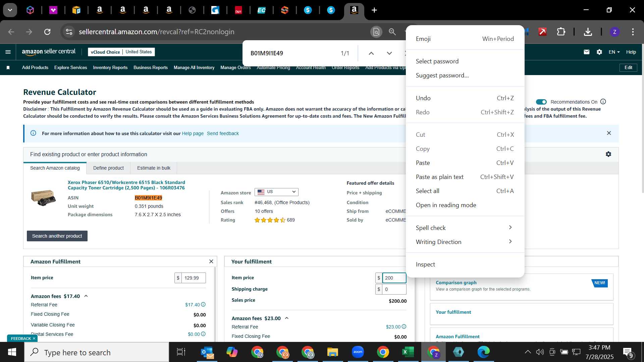Screen dimensions: 644x362
Task: Click the amazon seller central logo
Action: 49,52
